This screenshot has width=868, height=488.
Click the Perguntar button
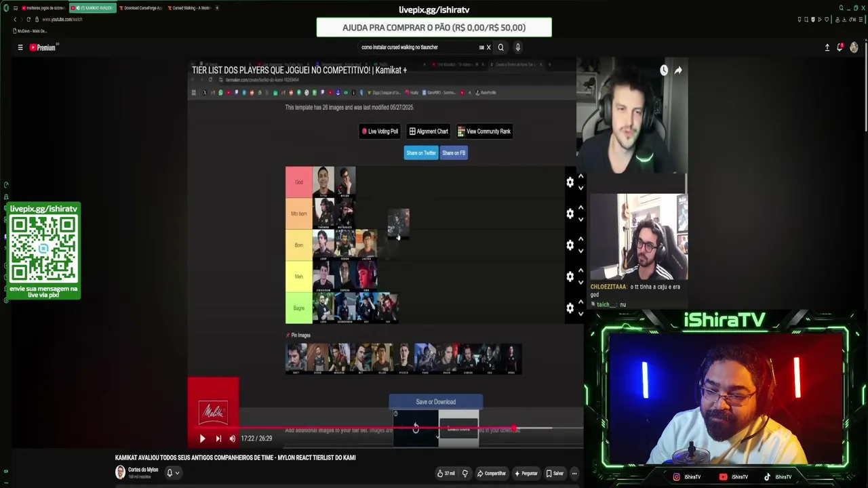click(526, 473)
